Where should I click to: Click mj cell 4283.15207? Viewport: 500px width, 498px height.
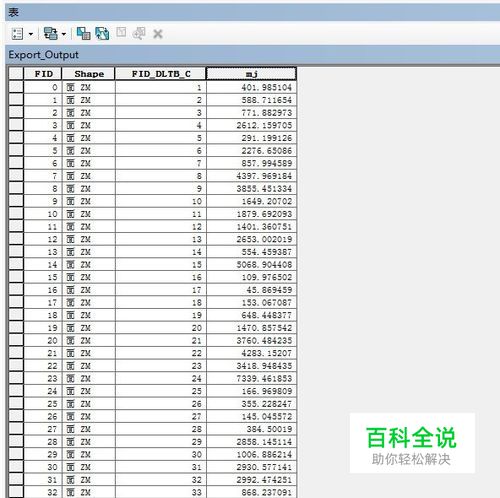pyautogui.click(x=251, y=353)
